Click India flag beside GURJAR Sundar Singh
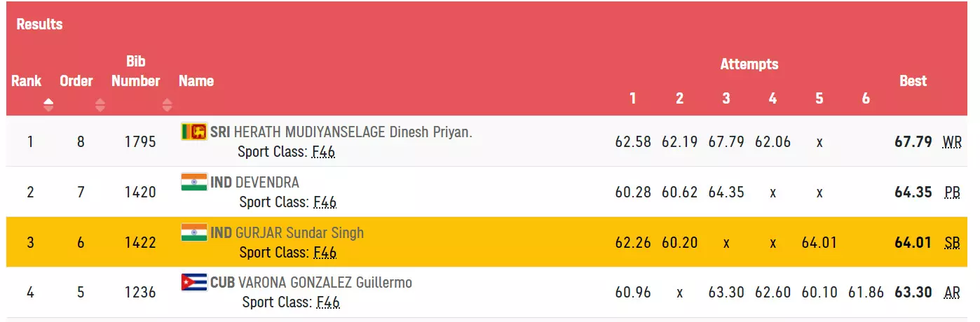 [x=194, y=232]
